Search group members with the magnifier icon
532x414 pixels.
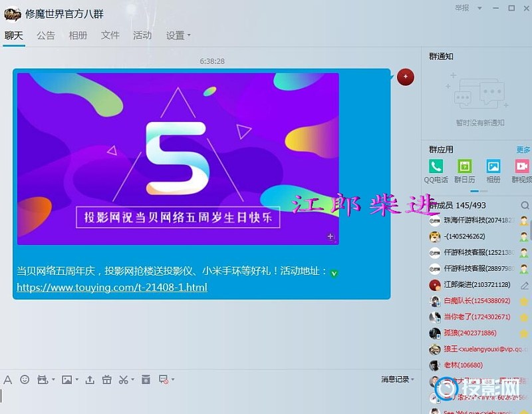pyautogui.click(x=525, y=205)
